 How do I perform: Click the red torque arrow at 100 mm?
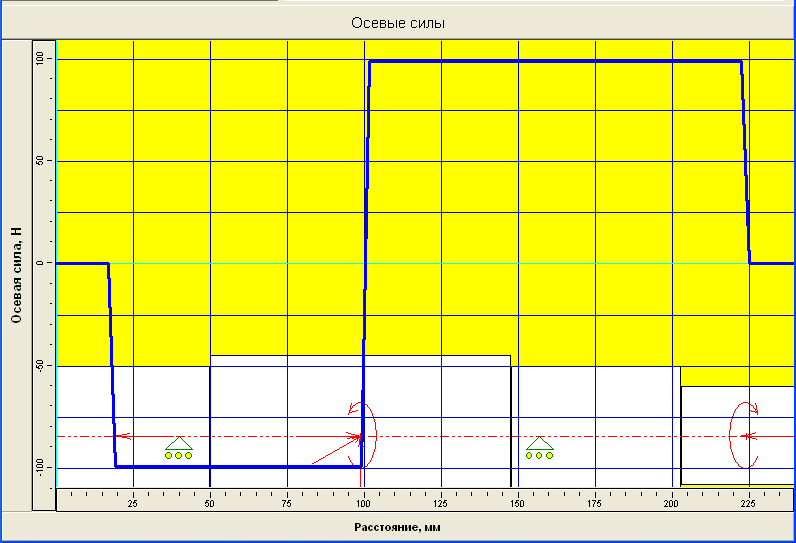363,435
